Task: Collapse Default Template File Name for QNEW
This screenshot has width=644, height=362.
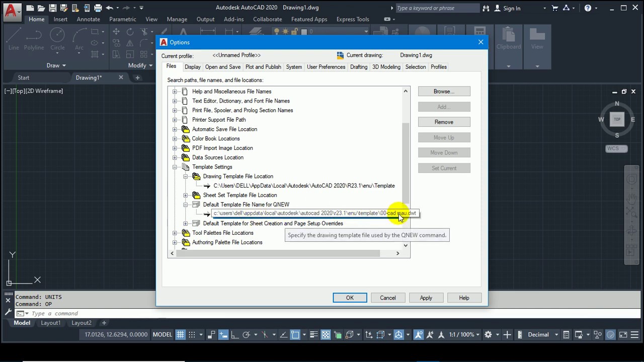Action: pos(186,205)
